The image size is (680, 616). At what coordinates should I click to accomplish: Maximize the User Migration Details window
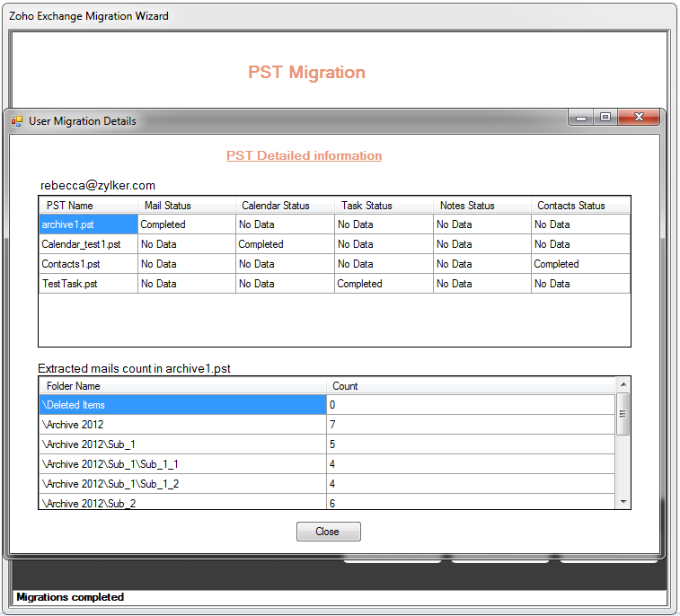[x=605, y=118]
